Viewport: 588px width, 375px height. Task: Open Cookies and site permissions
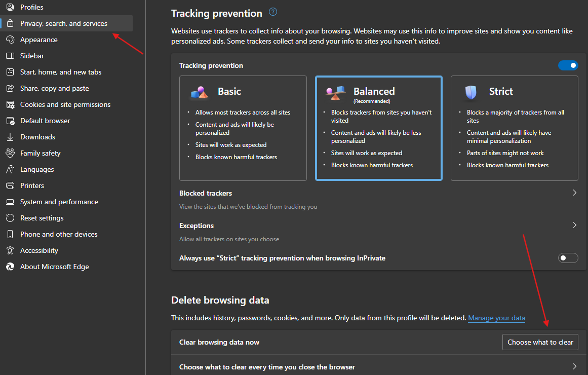[66, 104]
